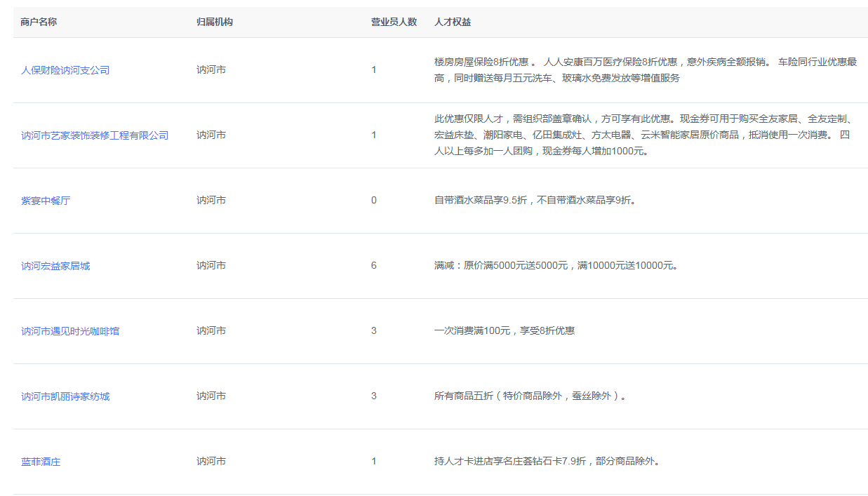Screen dimensions: 868x496
Task: Click benefit text 楼房房屋保险8折优惠
Action: [x=481, y=62]
